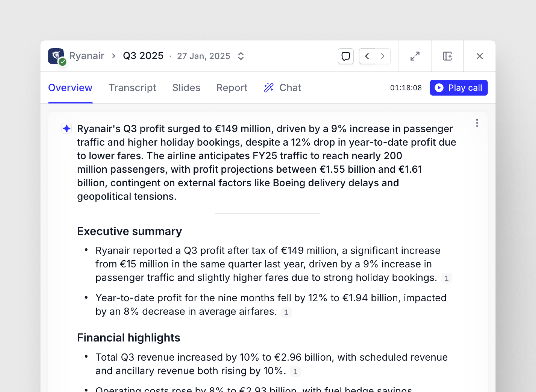Image resolution: width=536 pixels, height=392 pixels.
Task: Click the Executive summary heading
Action: 129,231
